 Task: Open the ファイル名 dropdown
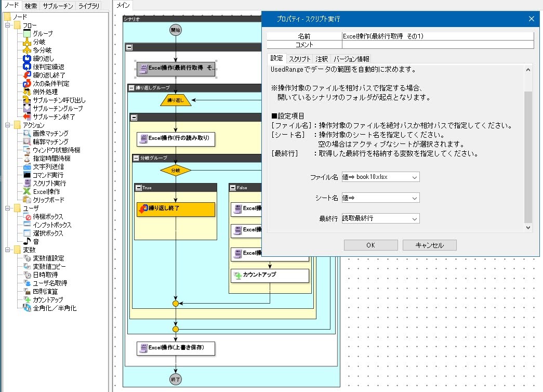[415, 177]
